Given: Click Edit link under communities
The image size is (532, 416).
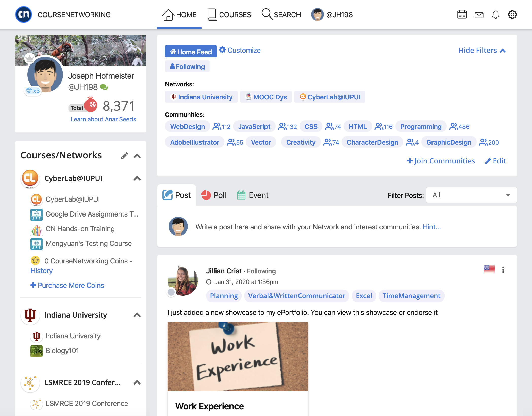Looking at the screenshot, I should (x=495, y=161).
